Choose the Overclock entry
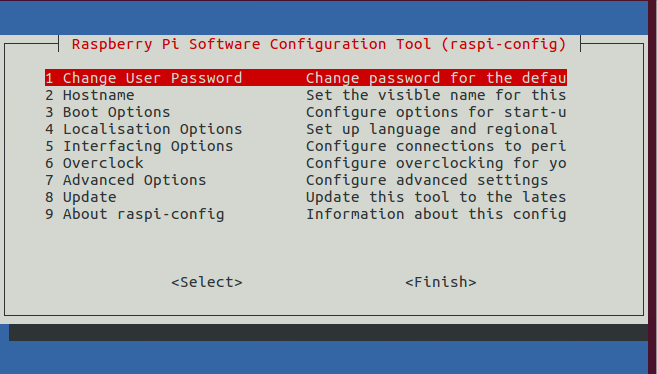This screenshot has width=657, height=374. pyautogui.click(x=306, y=163)
